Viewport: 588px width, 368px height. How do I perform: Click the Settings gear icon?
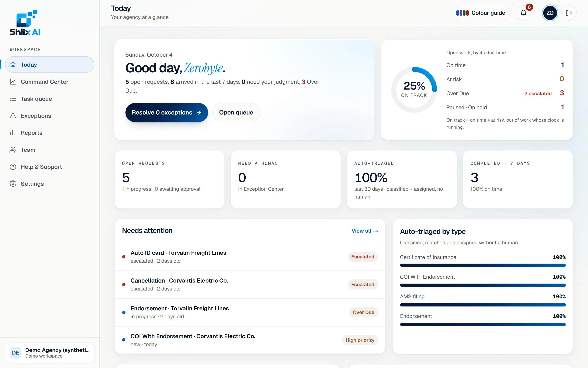(13, 184)
